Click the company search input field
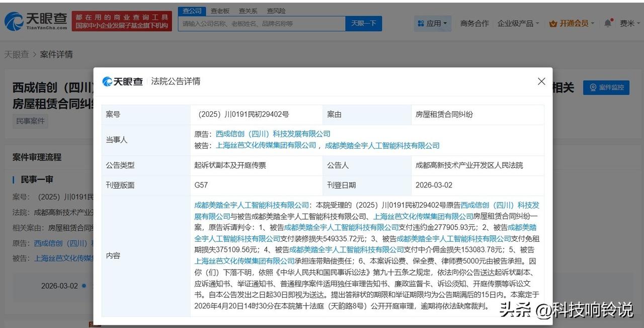 click(x=262, y=23)
